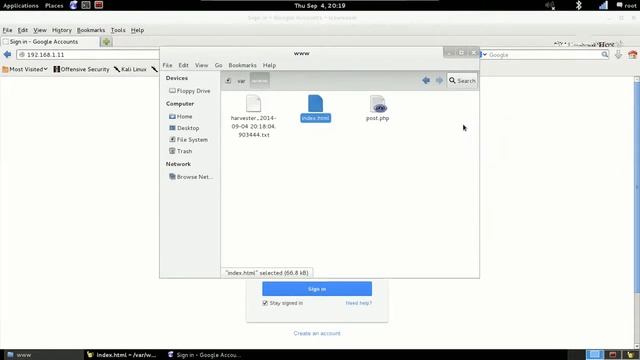
Task: Select the harvester txt file icon
Action: [x=253, y=103]
